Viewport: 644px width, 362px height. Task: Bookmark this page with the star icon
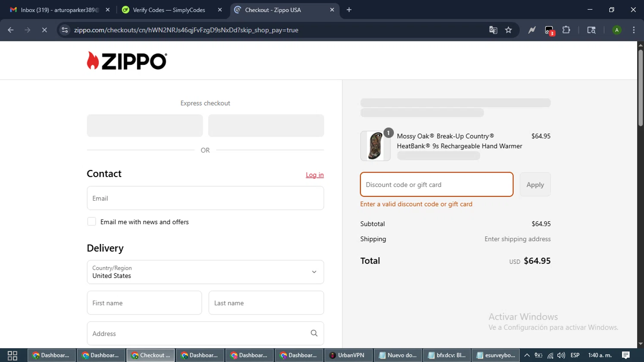pyautogui.click(x=509, y=30)
